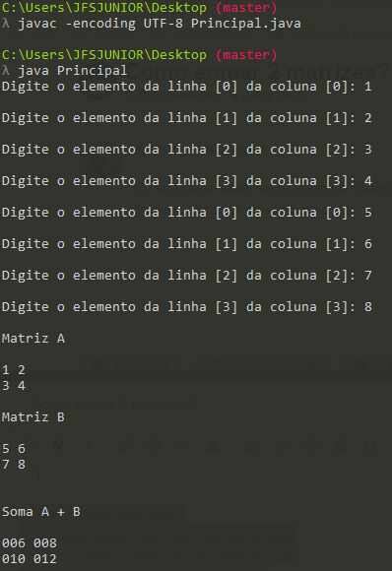Click the row 7 8 of Matriz B
Viewport: 392px width, 571px height.
tap(14, 465)
